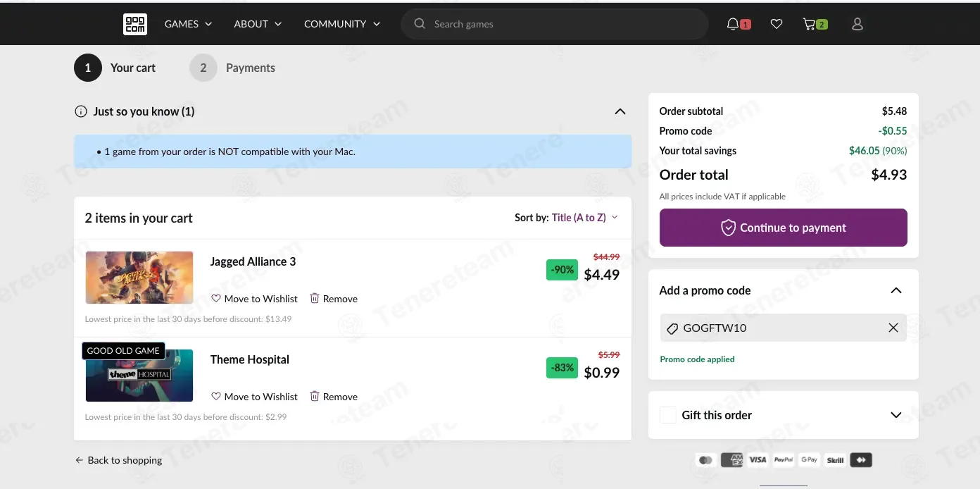Viewport: 980px width, 489px height.
Task: Click the -90% discount badge
Action: click(562, 270)
